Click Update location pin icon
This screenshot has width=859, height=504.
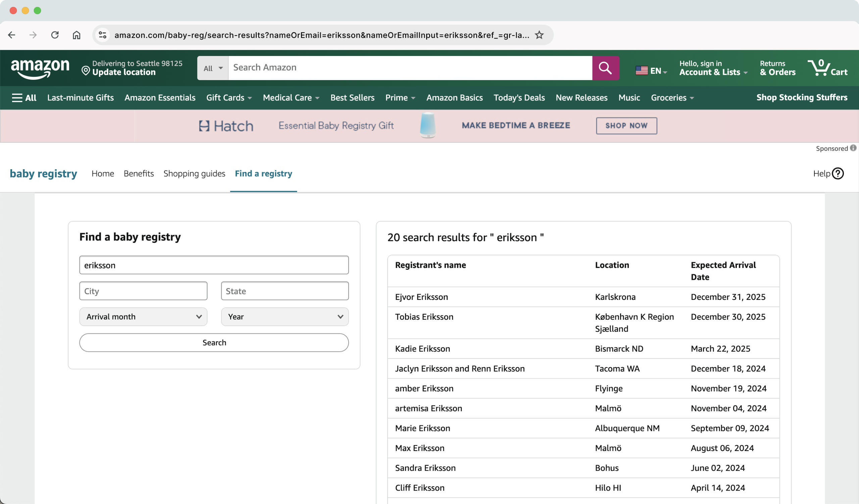pos(86,70)
